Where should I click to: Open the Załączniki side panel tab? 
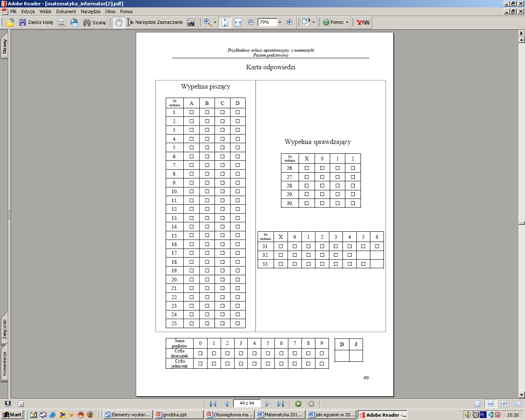pyautogui.click(x=5, y=329)
